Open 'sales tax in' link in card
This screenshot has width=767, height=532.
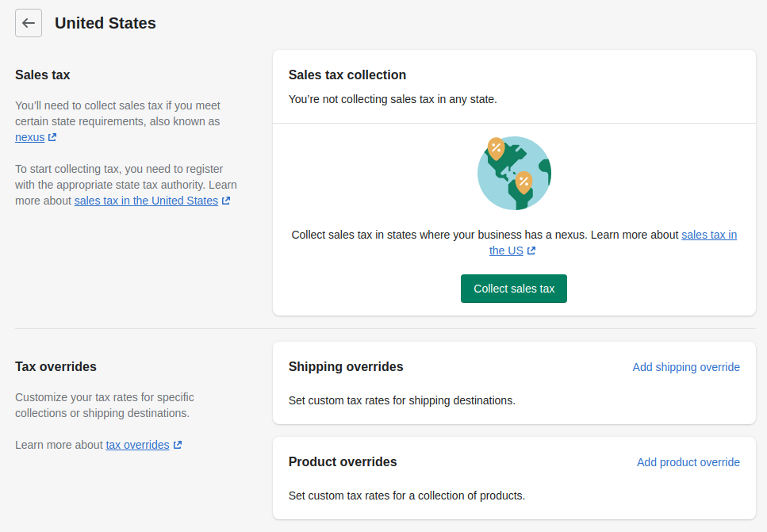tap(709, 235)
